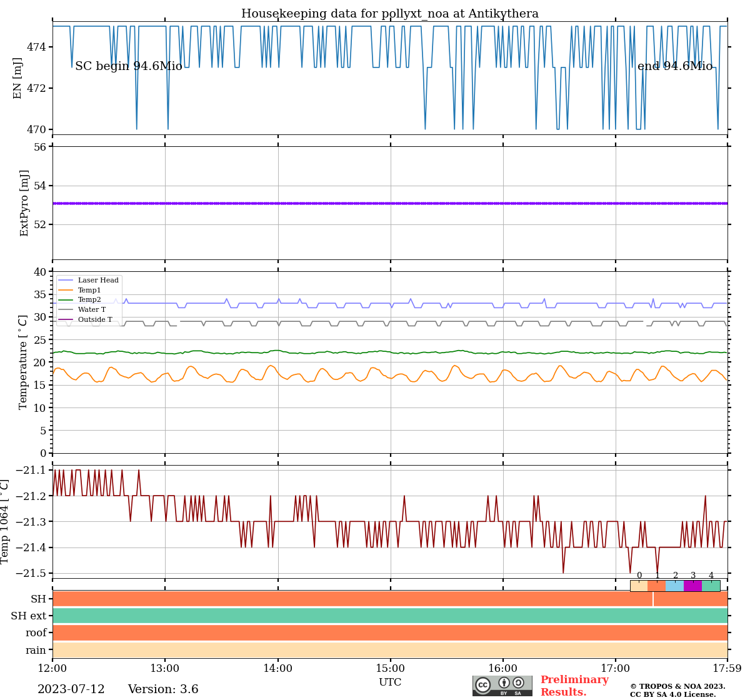Click the '17:00' time tick label
This screenshot has height=700, width=750.
pos(616,669)
